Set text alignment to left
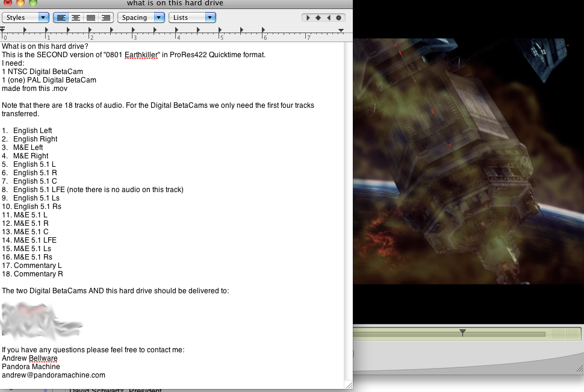The width and height of the screenshot is (584, 392). pos(61,17)
